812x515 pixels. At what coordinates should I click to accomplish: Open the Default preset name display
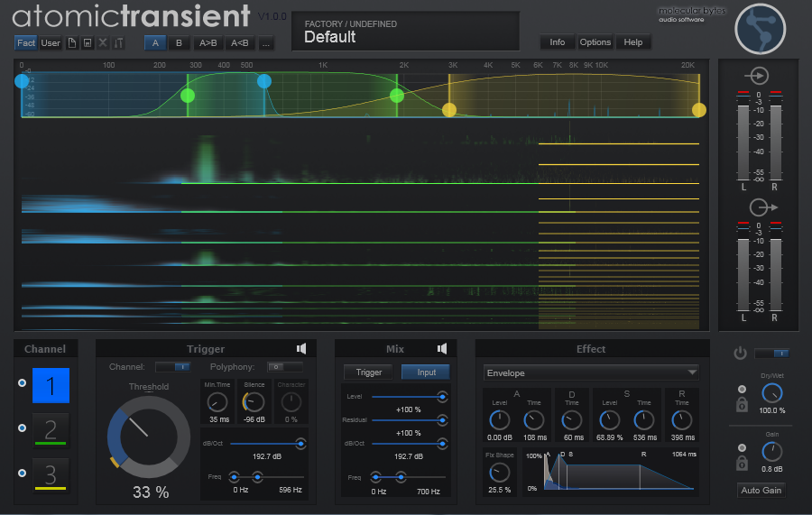tap(405, 32)
